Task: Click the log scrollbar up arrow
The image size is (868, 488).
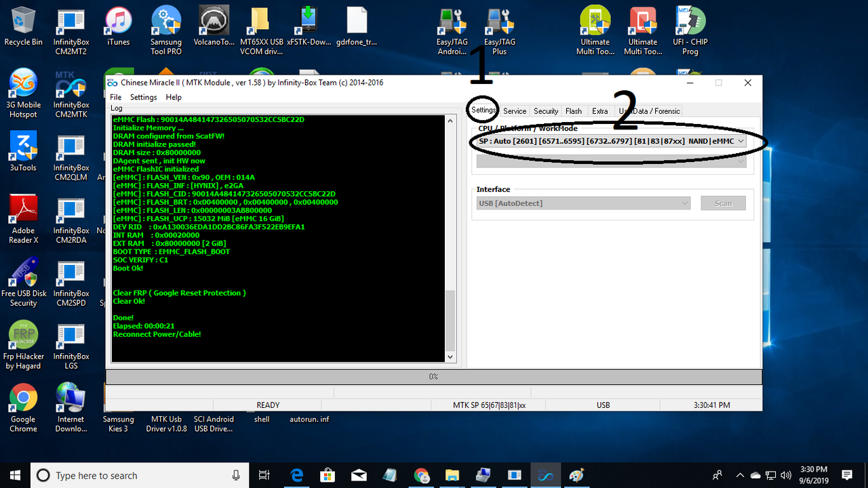Action: (x=450, y=121)
